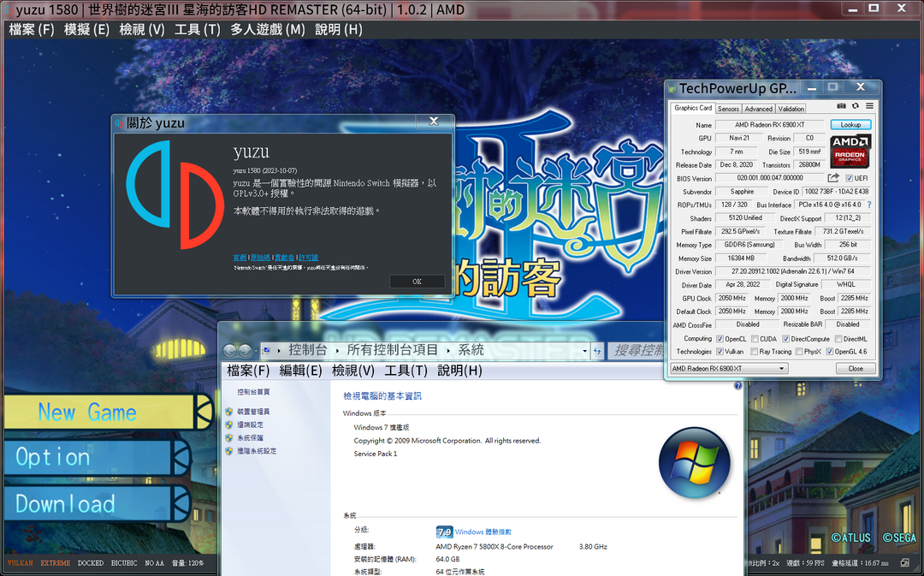Open the 控制台首頁 link in sidebar
Screen dimensions: 924x576
(253, 392)
